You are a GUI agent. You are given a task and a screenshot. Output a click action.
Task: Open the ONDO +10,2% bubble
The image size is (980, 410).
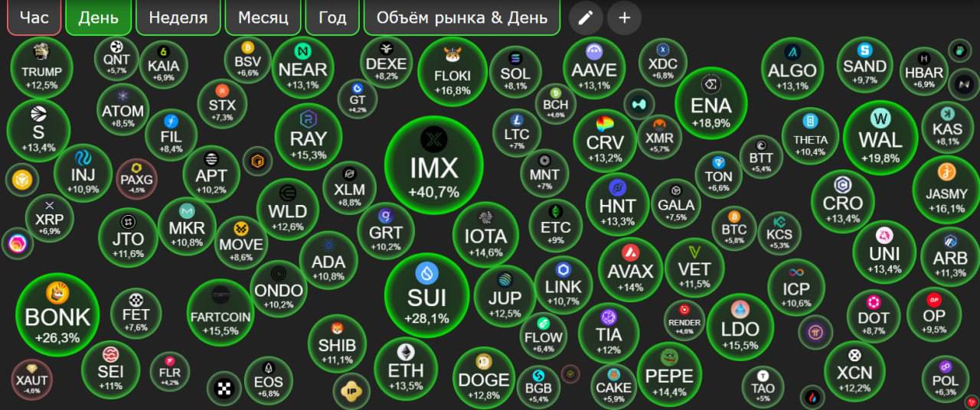pos(279,288)
